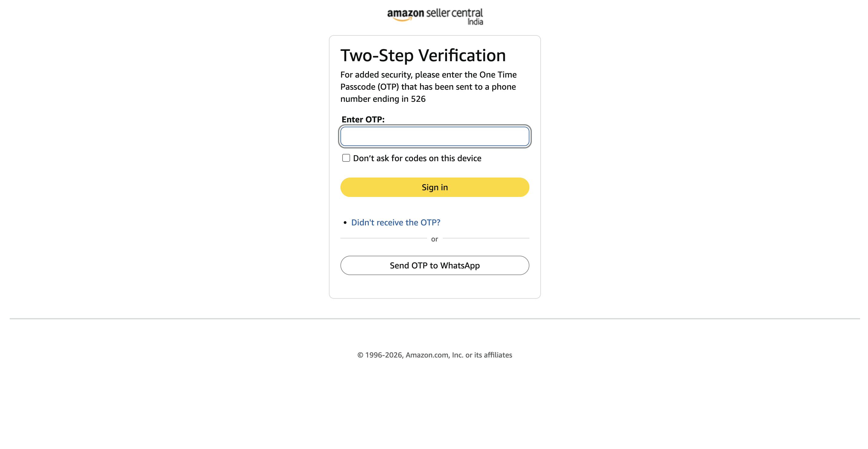Screen dimensions: 868x449
Task: Click the "or" divider text
Action: pos(434,239)
